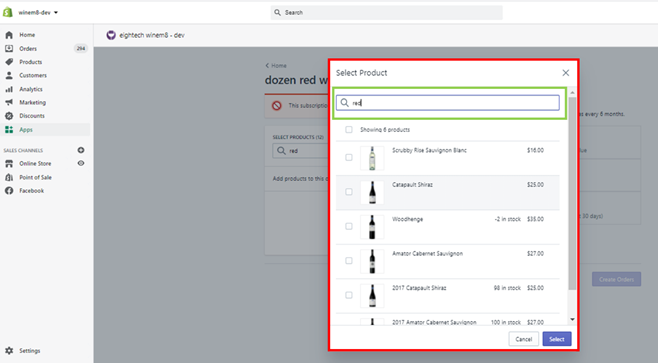This screenshot has width=658, height=363.
Task: Confirm with the Select button
Action: [557, 339]
